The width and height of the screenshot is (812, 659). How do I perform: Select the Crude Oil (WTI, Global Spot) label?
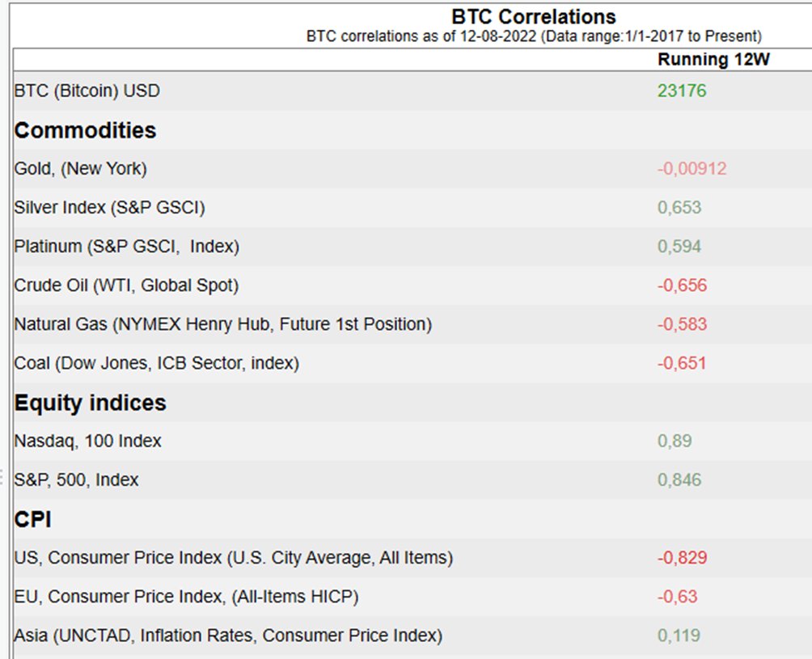pos(126,285)
